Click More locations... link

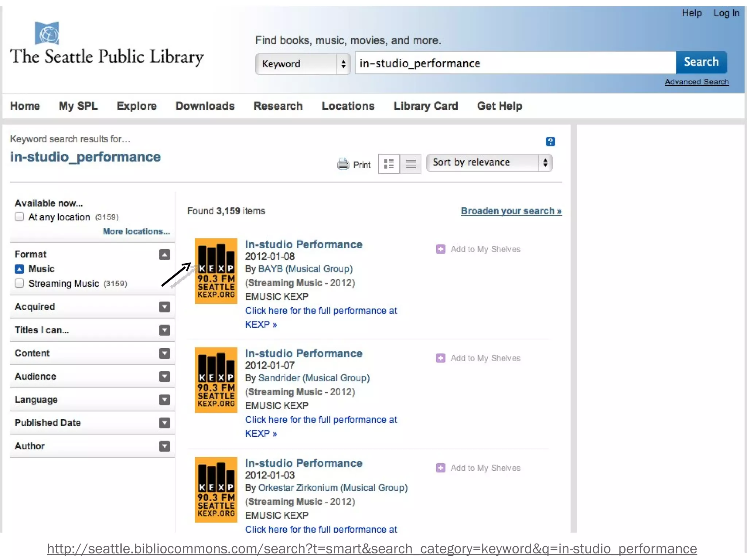point(136,232)
